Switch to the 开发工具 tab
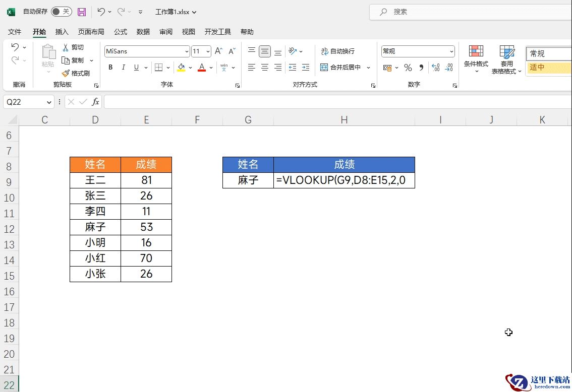Screen dimensions: 572x392 point(217,32)
